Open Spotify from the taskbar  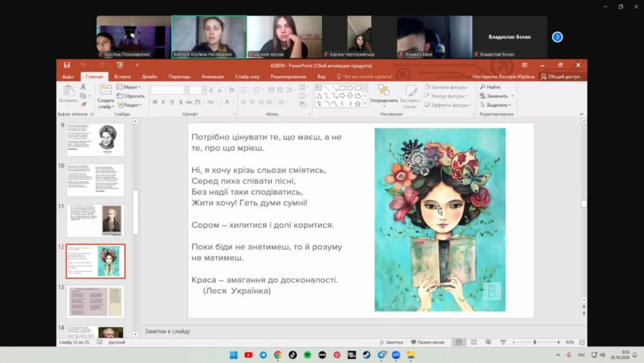click(307, 355)
